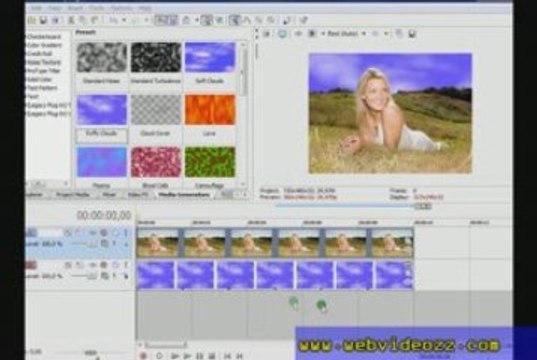The width and height of the screenshot is (537, 360).
Task: Select ProType Titler in the generators list
Action: [43, 71]
